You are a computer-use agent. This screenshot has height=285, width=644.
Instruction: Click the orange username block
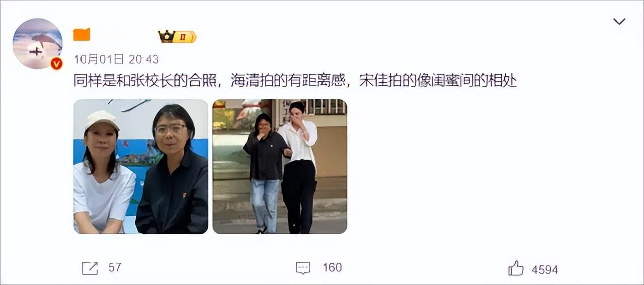tap(82, 35)
